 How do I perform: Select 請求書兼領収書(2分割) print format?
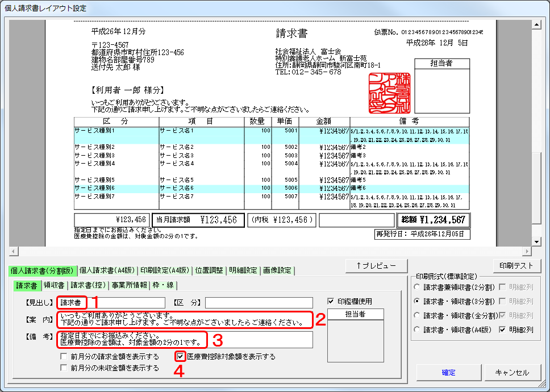coord(418,287)
